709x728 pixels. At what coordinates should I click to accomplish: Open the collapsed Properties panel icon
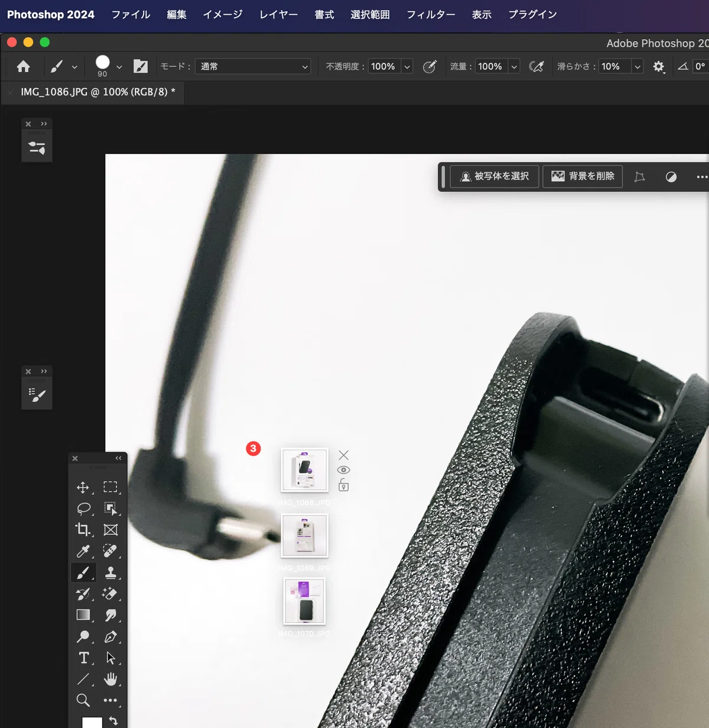click(x=37, y=148)
